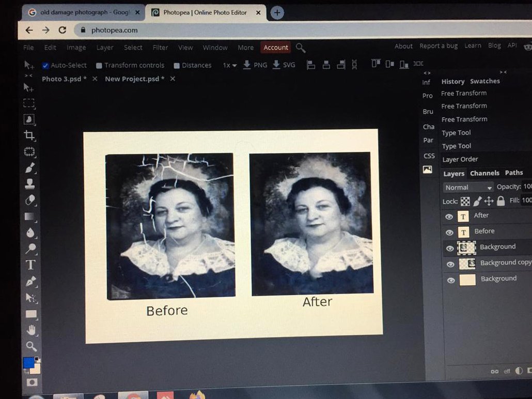Switch to the Swatches tab

(x=485, y=81)
